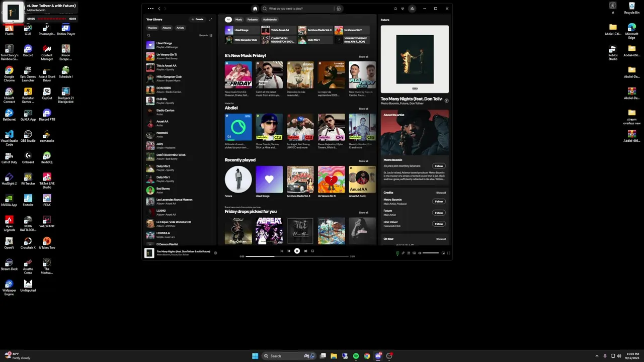644x362 pixels.
Task: Open the Browse icon in the search bar
Action: click(339, 9)
